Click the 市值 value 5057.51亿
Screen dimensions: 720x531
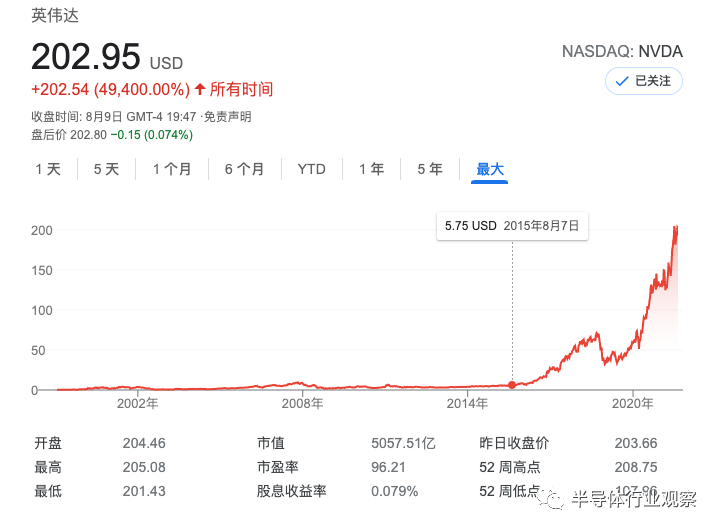(x=403, y=443)
